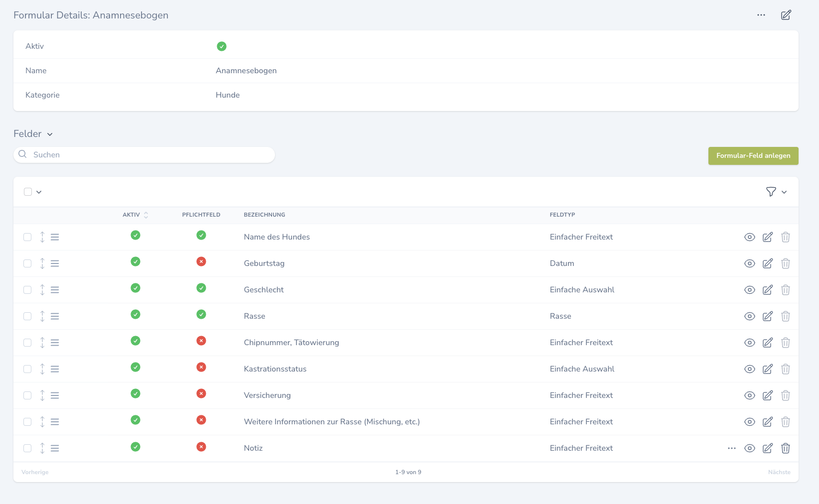Edit the Anamnesebogen form details
The height and width of the screenshot is (504, 819).
tap(786, 15)
